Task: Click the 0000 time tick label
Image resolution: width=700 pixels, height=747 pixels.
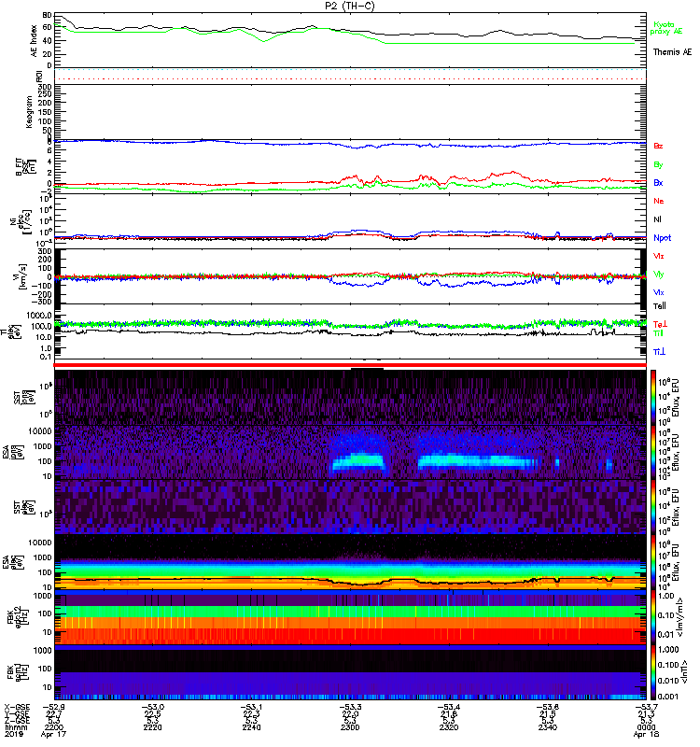Action: coord(646,727)
